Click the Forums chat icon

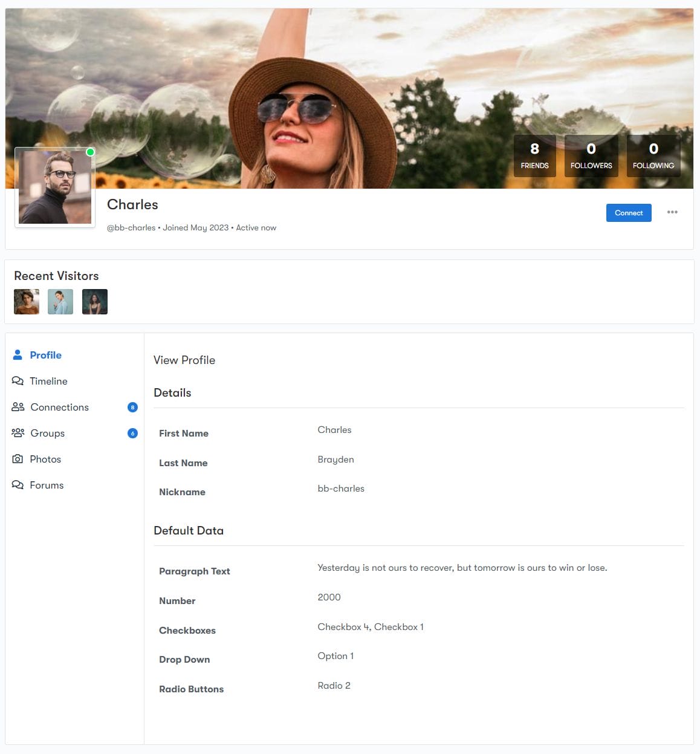click(x=18, y=485)
